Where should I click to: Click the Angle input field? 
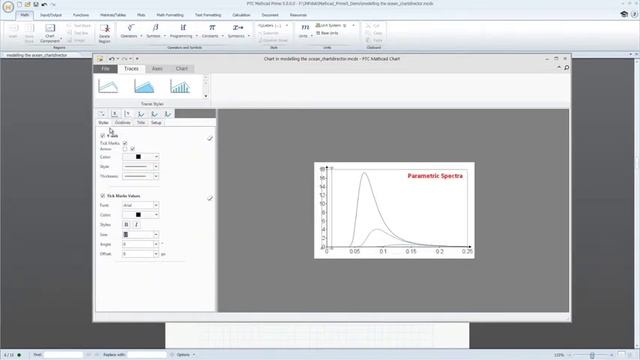pyautogui.click(x=138, y=244)
